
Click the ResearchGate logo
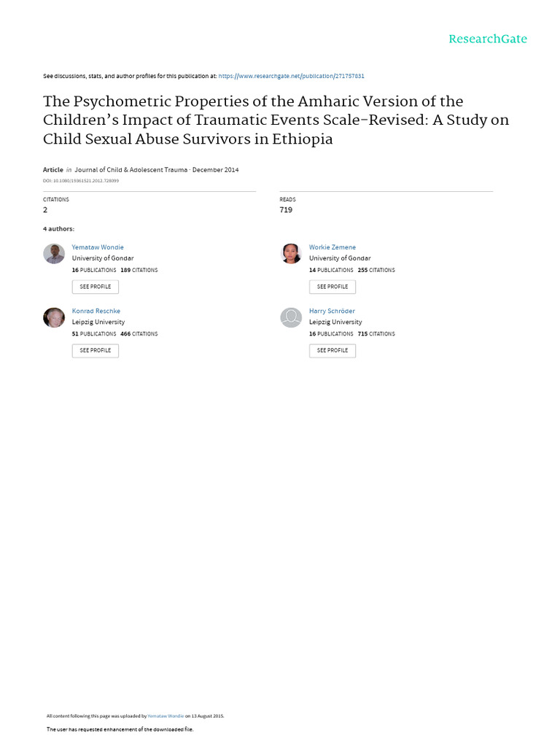(x=487, y=39)
